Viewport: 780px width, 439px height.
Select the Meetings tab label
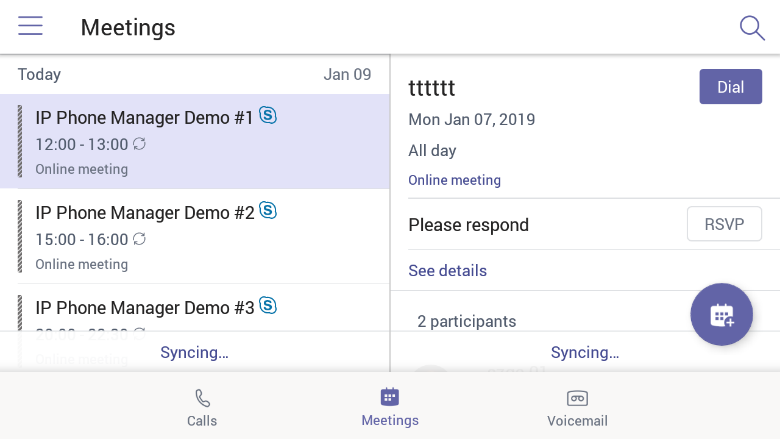pyautogui.click(x=390, y=420)
